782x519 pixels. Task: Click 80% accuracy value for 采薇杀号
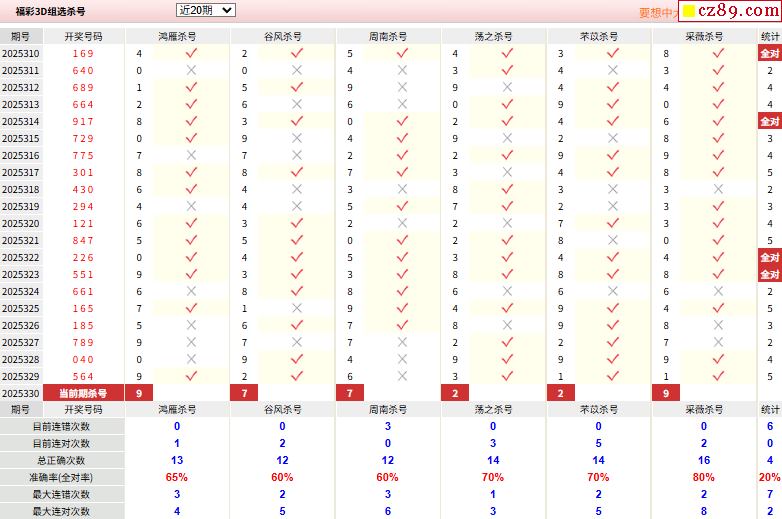tap(704, 477)
